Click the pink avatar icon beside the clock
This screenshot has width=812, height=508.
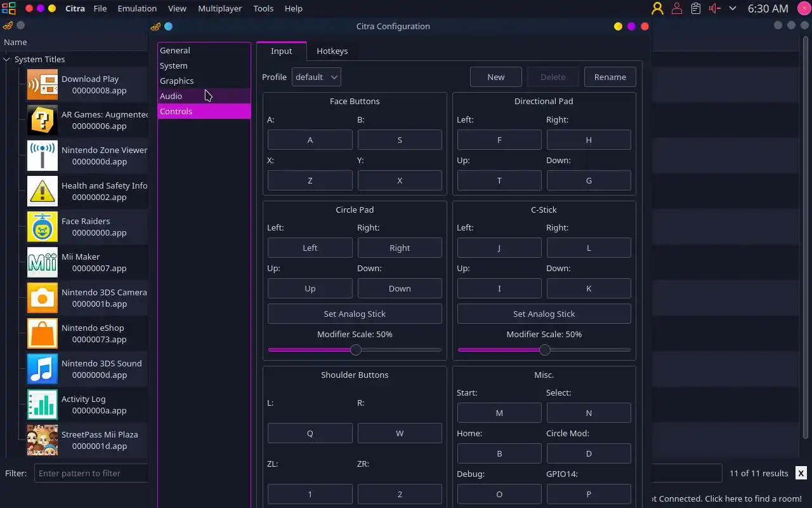coord(804,8)
